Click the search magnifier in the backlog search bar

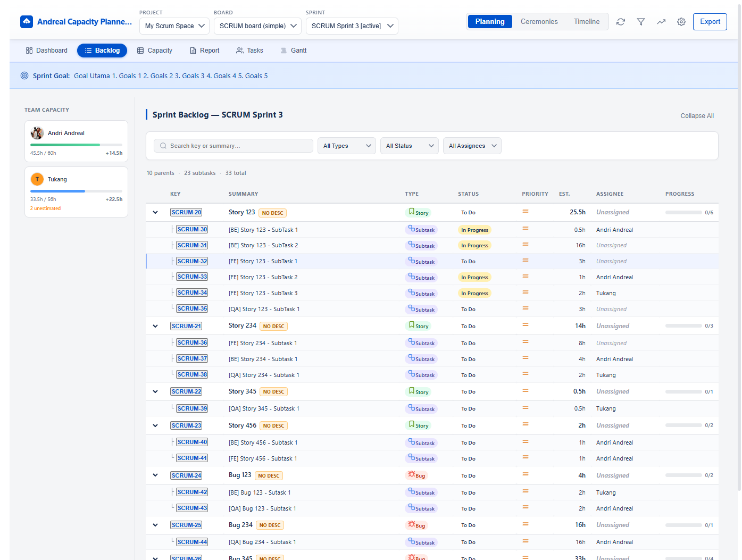(163, 145)
